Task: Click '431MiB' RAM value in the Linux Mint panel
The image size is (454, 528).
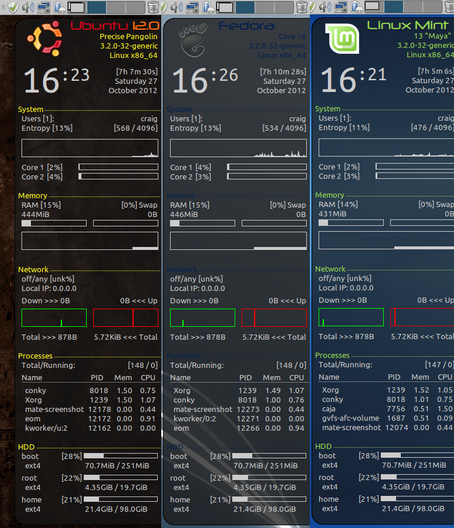Action: pos(332,214)
